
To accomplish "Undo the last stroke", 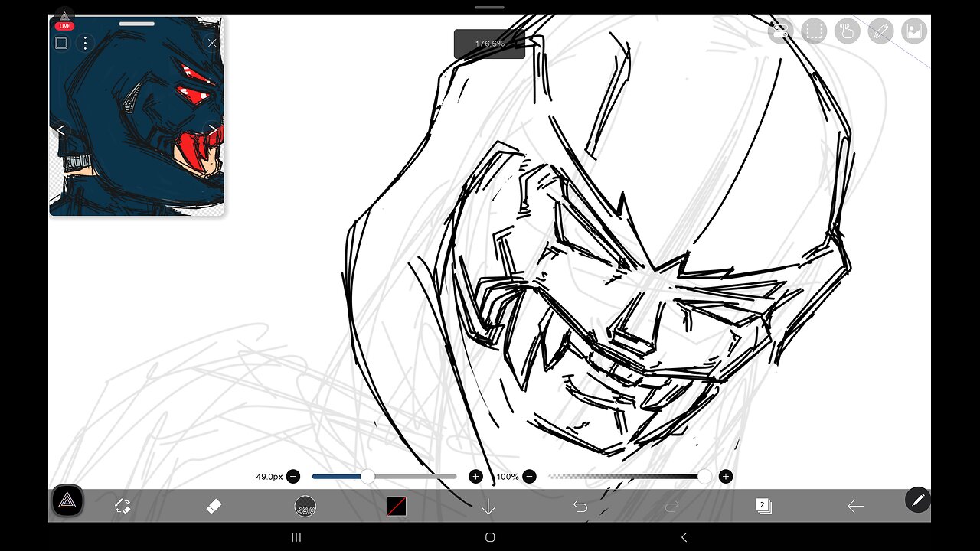I will tap(580, 506).
